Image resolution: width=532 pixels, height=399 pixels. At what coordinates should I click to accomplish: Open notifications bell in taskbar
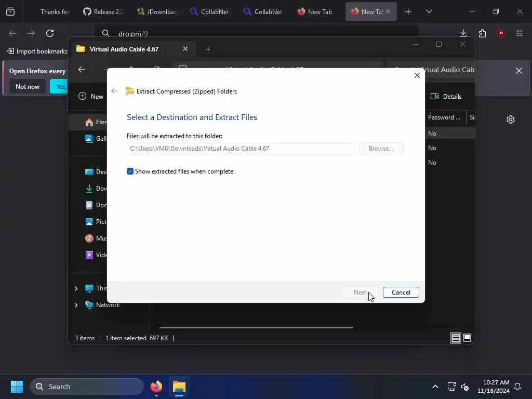point(518,387)
